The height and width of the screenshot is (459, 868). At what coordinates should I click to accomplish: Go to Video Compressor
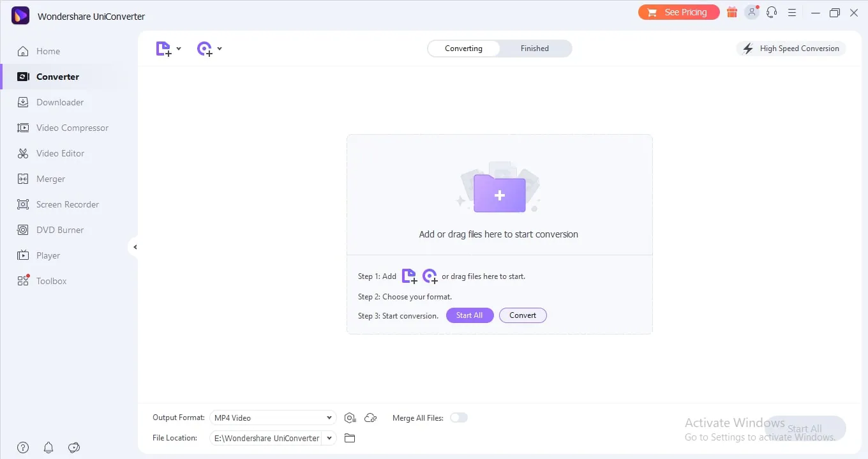click(63, 128)
